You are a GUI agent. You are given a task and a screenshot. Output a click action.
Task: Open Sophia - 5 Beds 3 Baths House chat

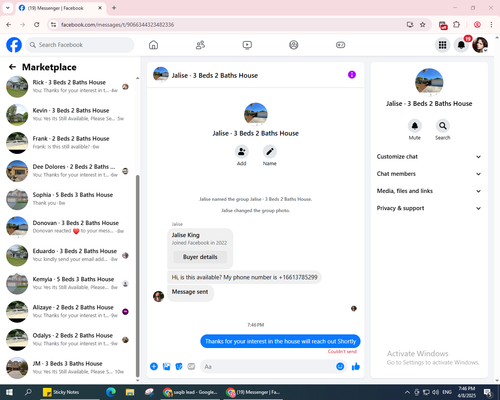point(69,199)
